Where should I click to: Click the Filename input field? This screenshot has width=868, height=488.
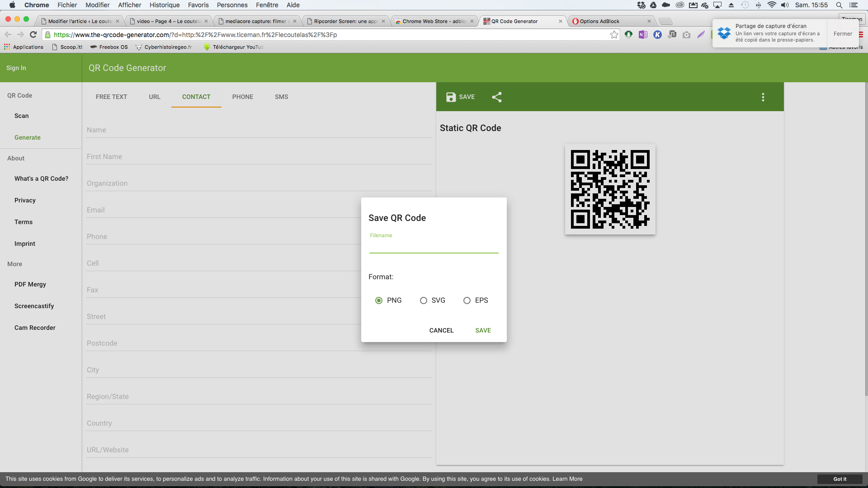(x=434, y=247)
